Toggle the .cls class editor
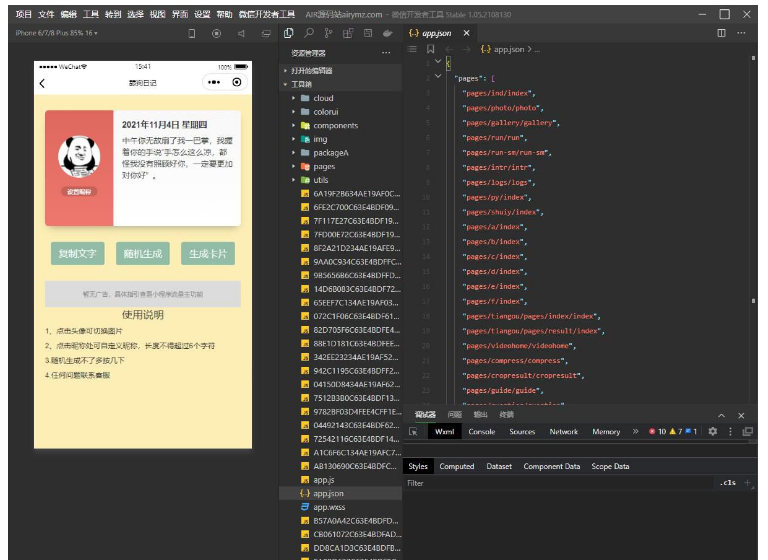 (x=727, y=483)
